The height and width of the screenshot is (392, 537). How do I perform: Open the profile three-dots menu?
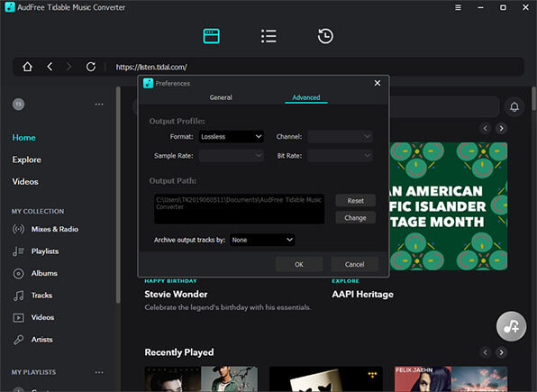(99, 105)
